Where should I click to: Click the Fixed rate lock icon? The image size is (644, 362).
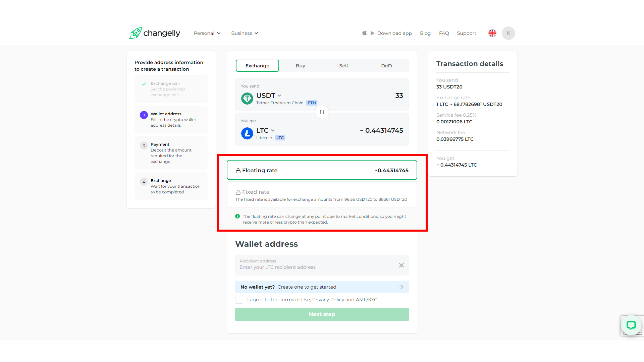coord(238,192)
